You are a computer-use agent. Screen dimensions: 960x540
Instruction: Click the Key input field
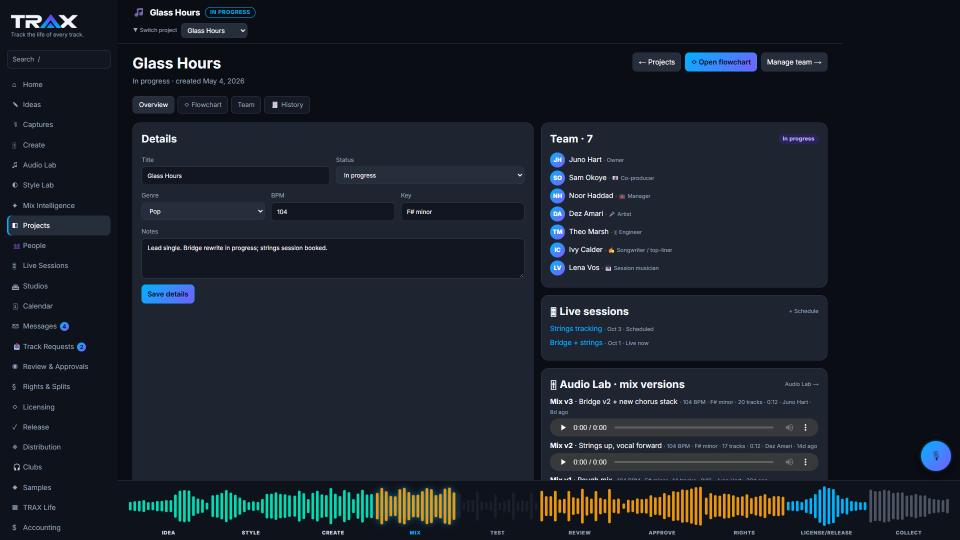coord(462,211)
